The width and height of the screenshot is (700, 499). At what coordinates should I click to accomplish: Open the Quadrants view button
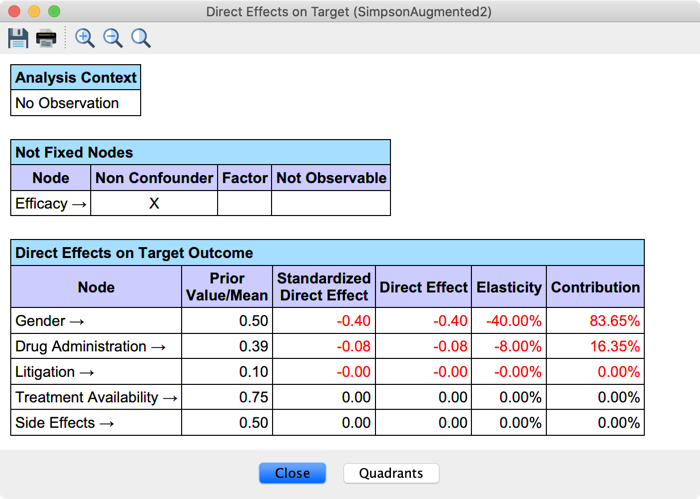click(390, 473)
